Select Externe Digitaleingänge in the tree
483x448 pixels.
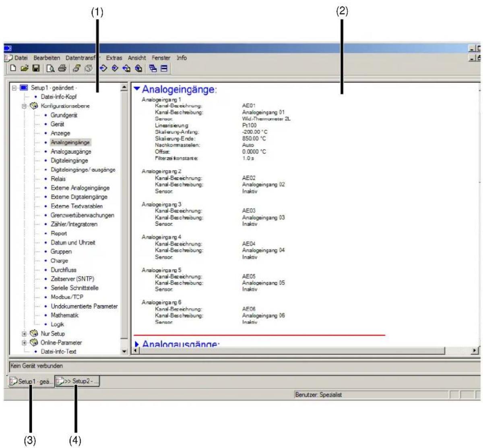point(79,197)
